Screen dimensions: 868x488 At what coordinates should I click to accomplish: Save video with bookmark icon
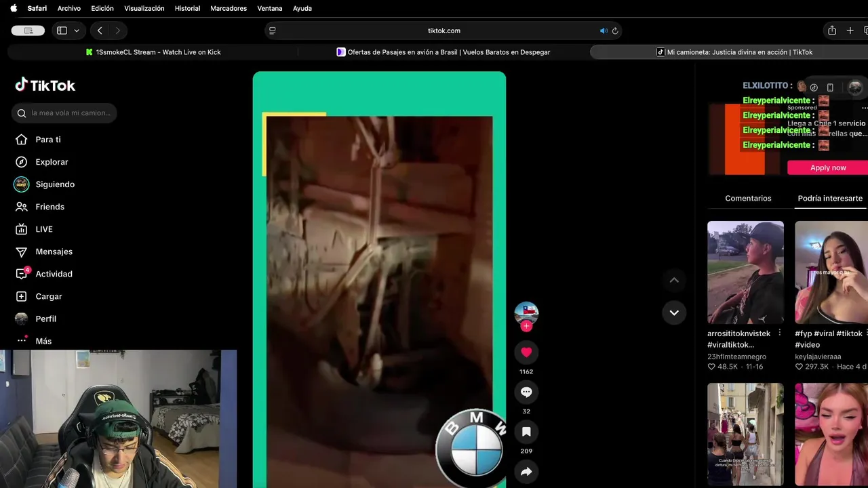[x=526, y=432]
